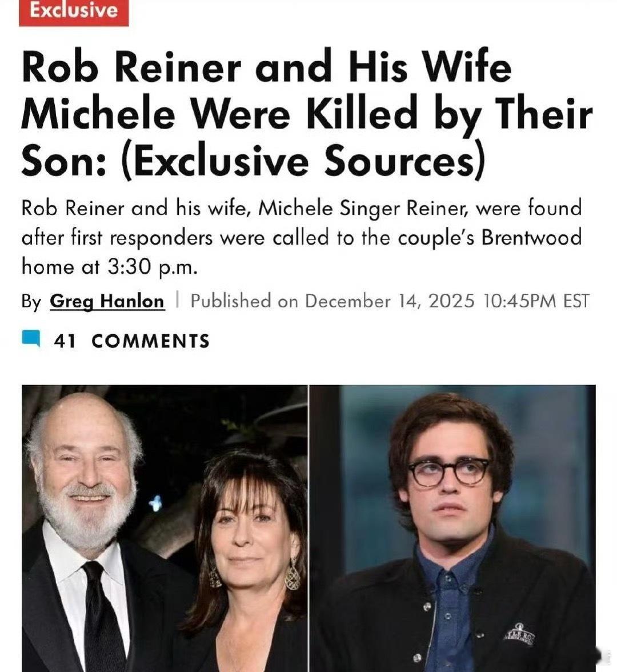Click the word Brentwood in the summary
Screen dimensions: 617x672
(x=531, y=238)
